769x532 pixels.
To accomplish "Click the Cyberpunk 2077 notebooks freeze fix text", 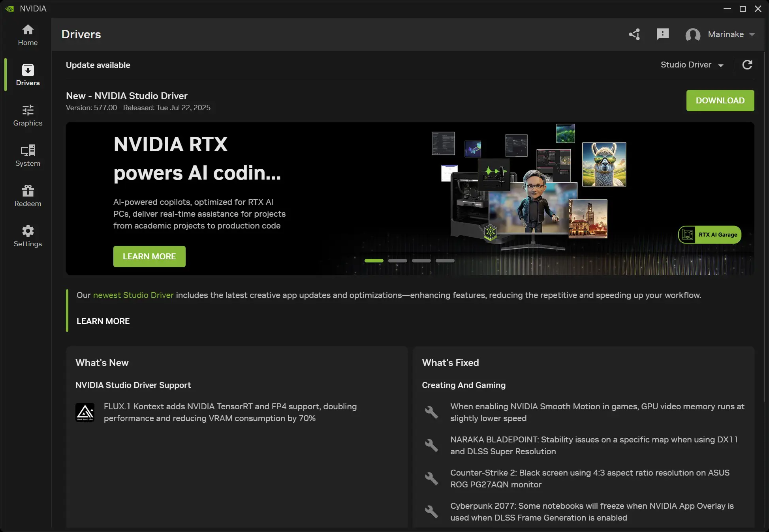I will pyautogui.click(x=592, y=512).
